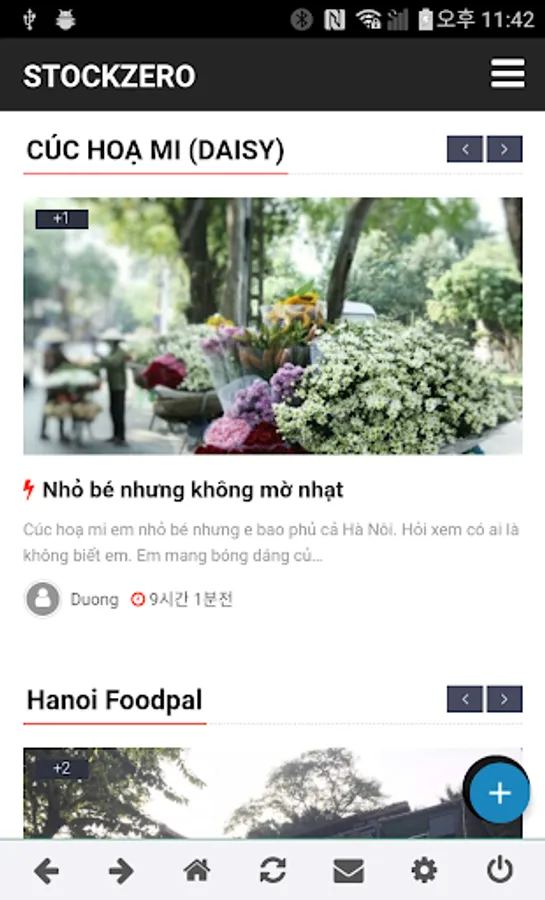Open the CÚC HOẠ MI (DAISY) category heading
The width and height of the screenshot is (545, 900).
[x=155, y=150]
